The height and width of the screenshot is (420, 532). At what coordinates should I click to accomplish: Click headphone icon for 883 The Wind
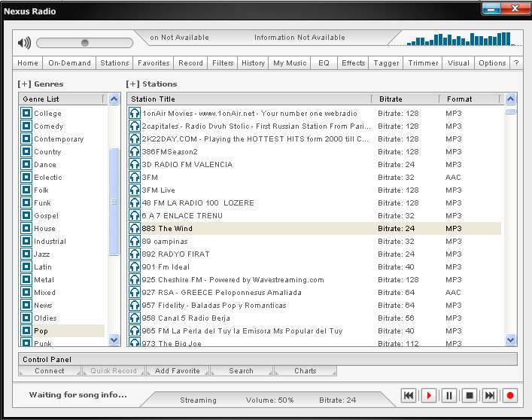[x=135, y=228]
